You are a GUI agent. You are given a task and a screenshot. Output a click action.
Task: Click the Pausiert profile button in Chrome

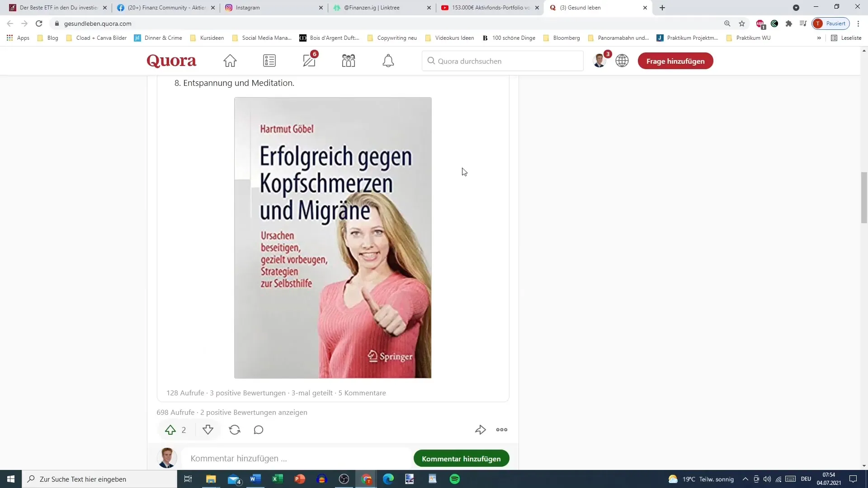[x=830, y=23]
